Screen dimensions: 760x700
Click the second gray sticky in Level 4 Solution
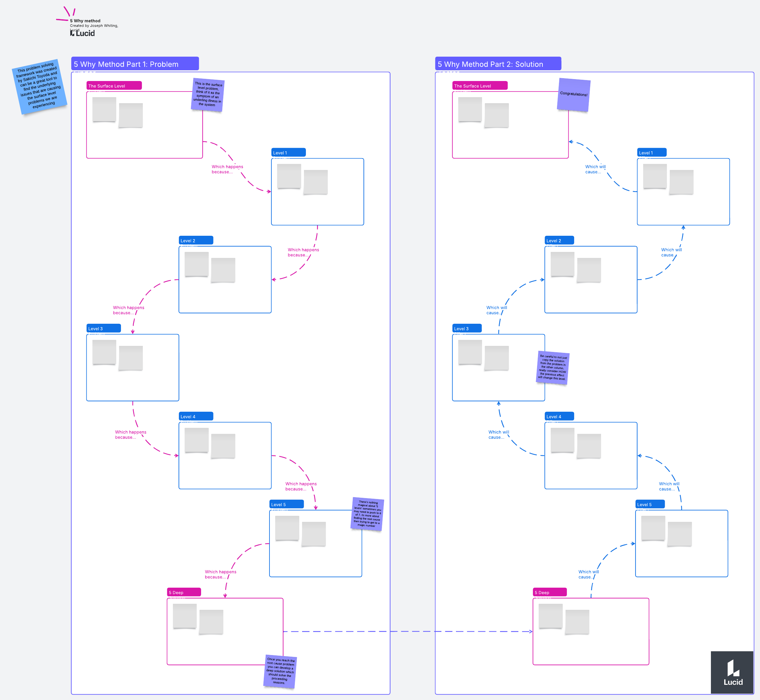click(x=589, y=446)
